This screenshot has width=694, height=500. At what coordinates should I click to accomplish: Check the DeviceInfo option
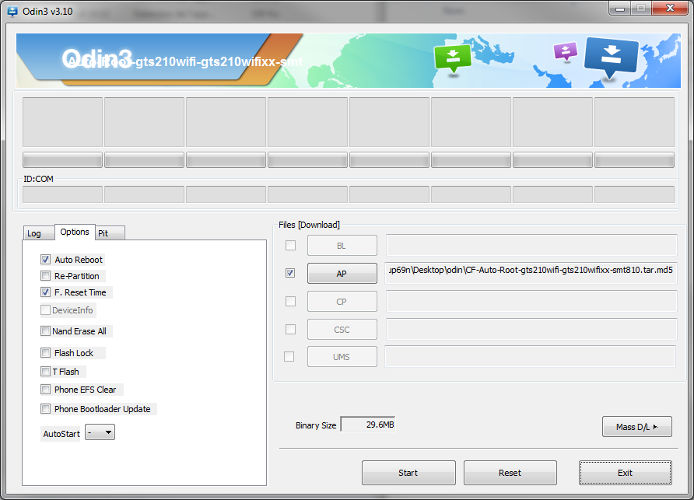click(45, 310)
